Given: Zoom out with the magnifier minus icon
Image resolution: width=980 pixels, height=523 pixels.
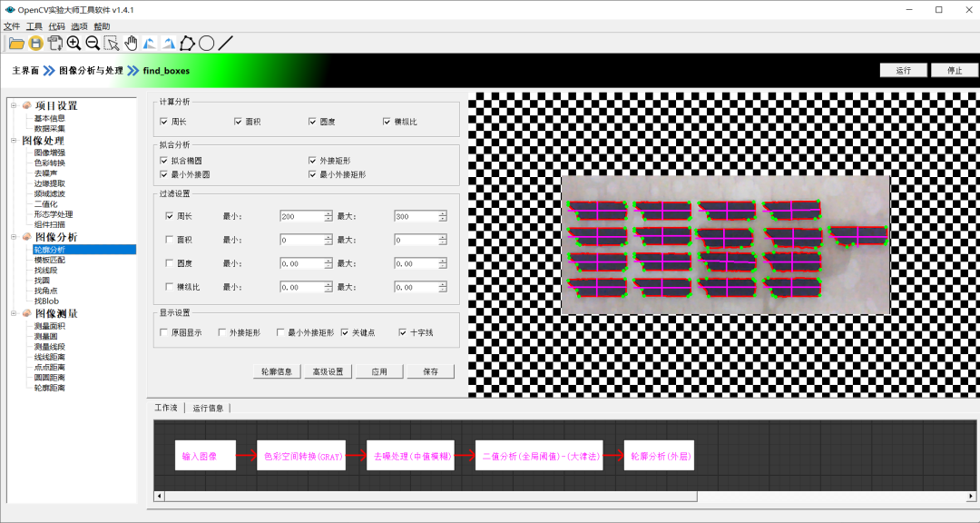Looking at the screenshot, I should click(x=93, y=44).
